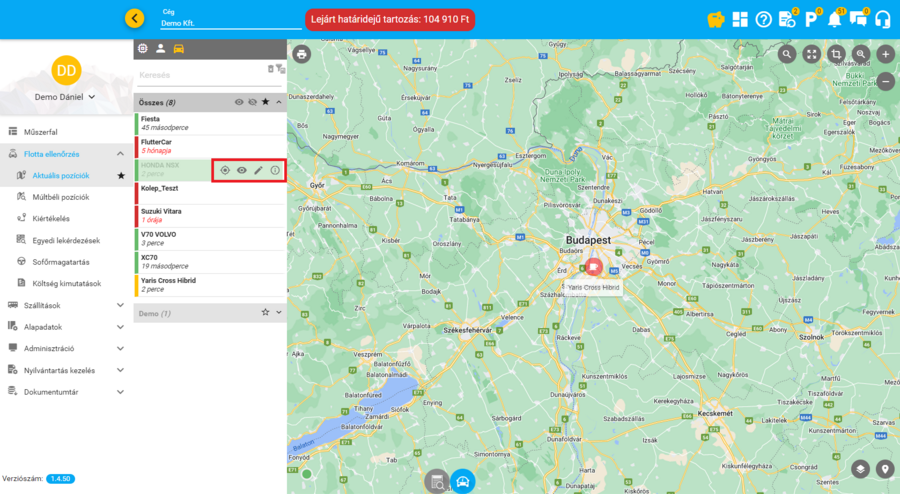Viewport: 900px width, 494px height.
Task: Click the yellow piggy bank icon
Action: pos(715,19)
